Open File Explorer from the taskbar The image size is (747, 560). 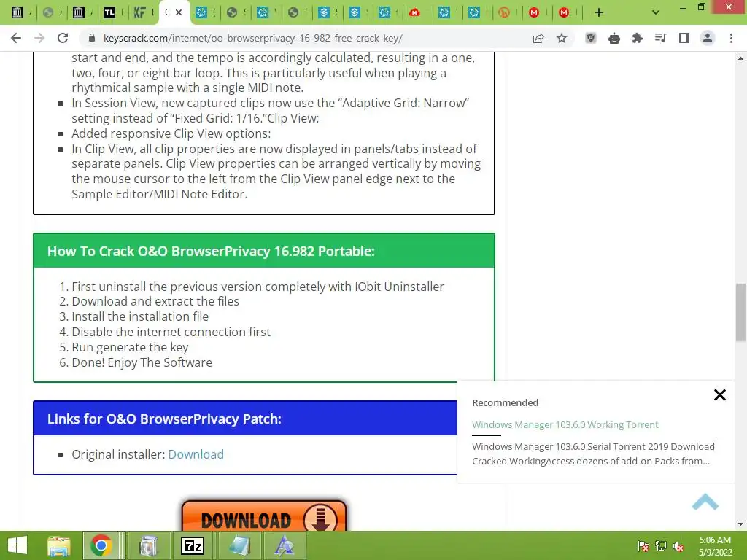[59, 545]
